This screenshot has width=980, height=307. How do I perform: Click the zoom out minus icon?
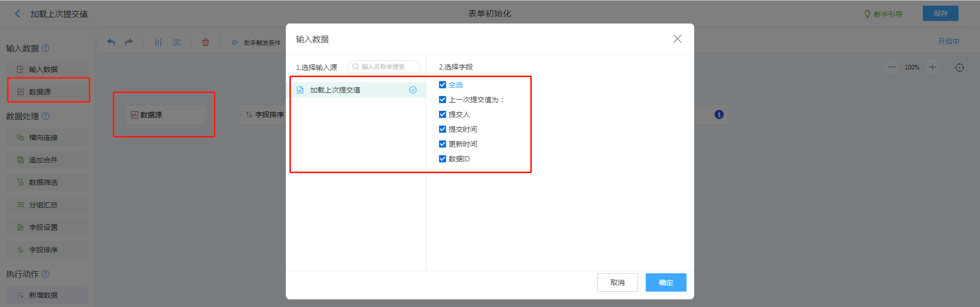(x=892, y=67)
